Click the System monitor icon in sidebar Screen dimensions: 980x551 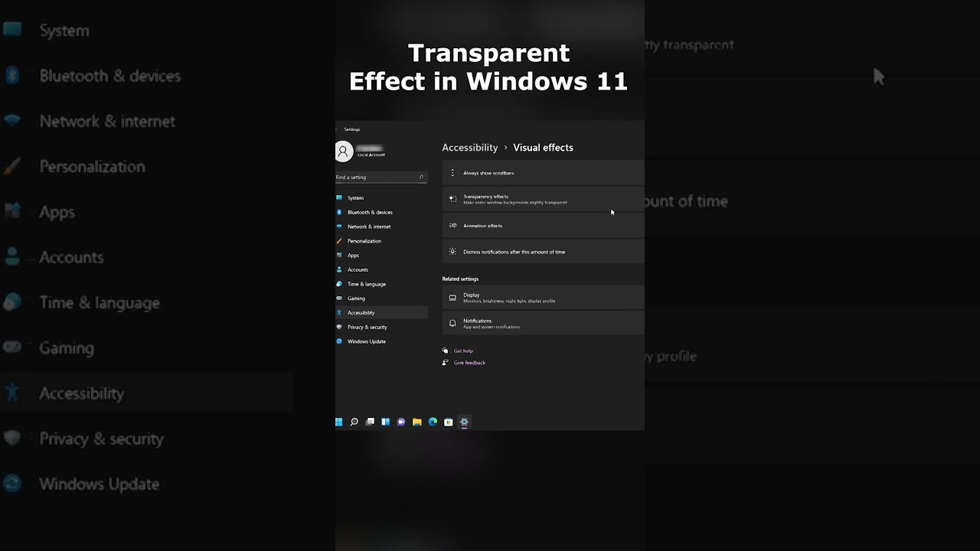[x=339, y=198]
